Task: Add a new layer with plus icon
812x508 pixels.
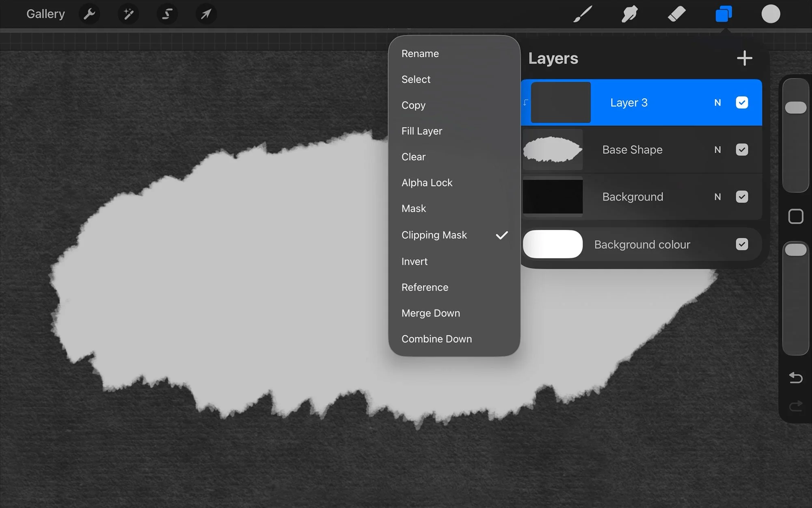Action: click(744, 59)
